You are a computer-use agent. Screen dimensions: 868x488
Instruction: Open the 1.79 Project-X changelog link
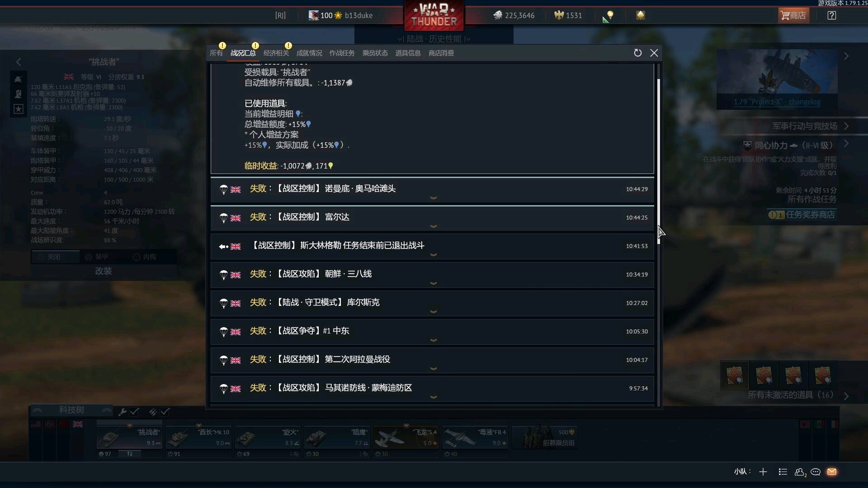pyautogui.click(x=777, y=102)
